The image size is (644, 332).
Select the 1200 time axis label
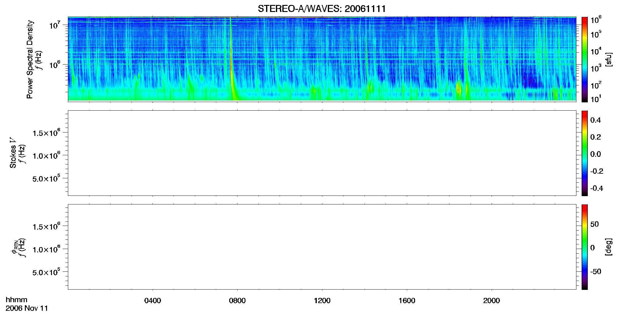tap(322, 301)
